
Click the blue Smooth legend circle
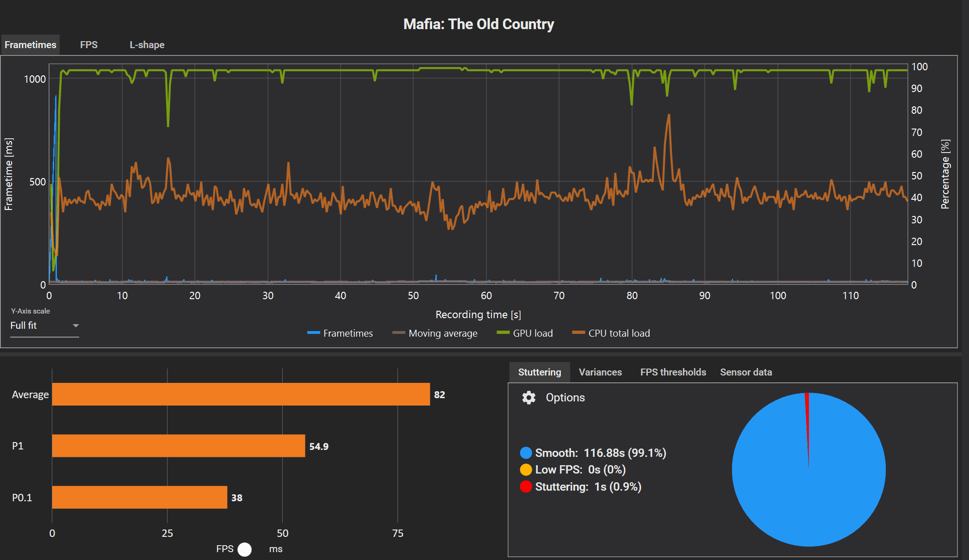[526, 453]
